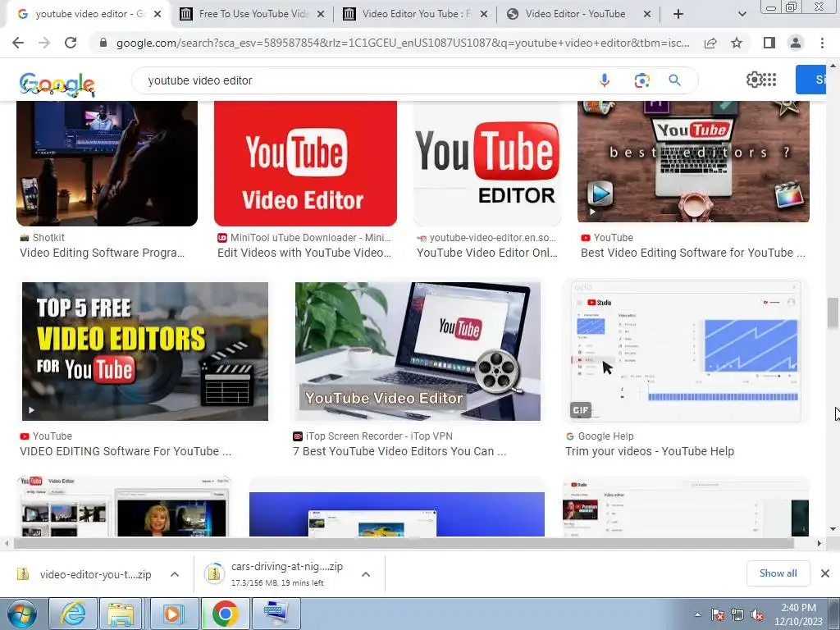Click the iTop Screen Recorder source label

coord(379,436)
